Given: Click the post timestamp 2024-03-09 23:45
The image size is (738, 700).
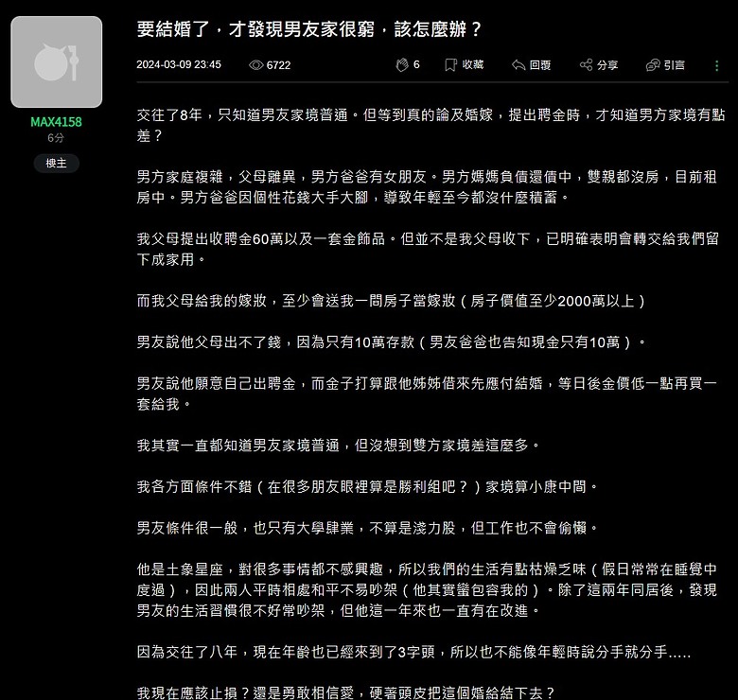Looking at the screenshot, I should [179, 64].
